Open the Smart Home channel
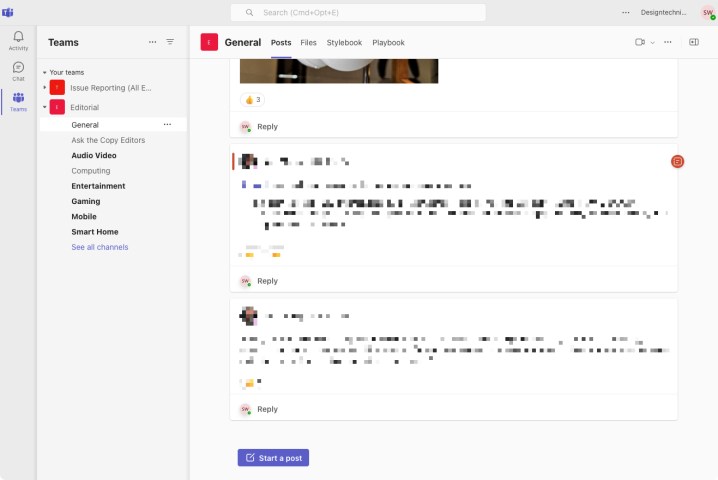The height and width of the screenshot is (480, 718). tap(95, 232)
